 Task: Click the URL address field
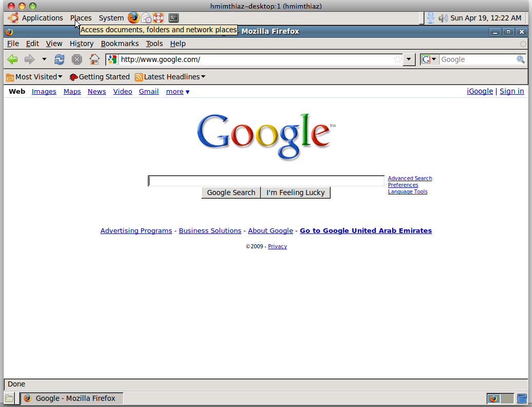click(255, 60)
